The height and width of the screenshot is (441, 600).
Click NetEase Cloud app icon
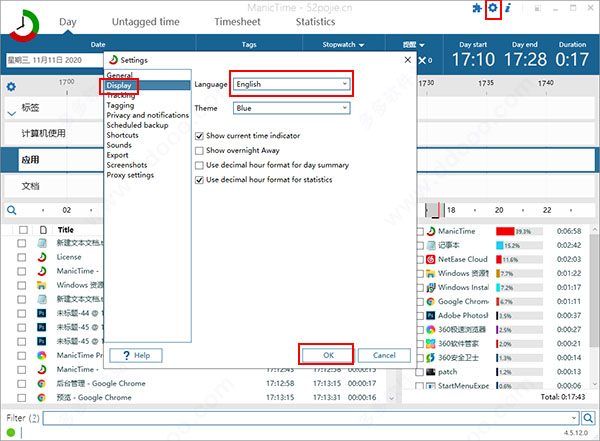click(431, 260)
